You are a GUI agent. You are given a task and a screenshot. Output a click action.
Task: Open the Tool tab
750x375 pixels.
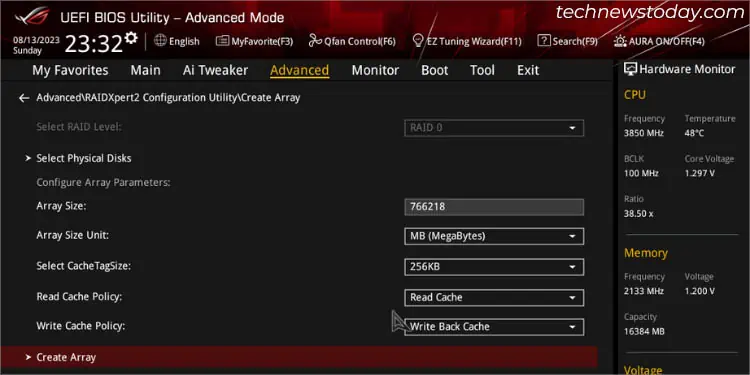[482, 70]
